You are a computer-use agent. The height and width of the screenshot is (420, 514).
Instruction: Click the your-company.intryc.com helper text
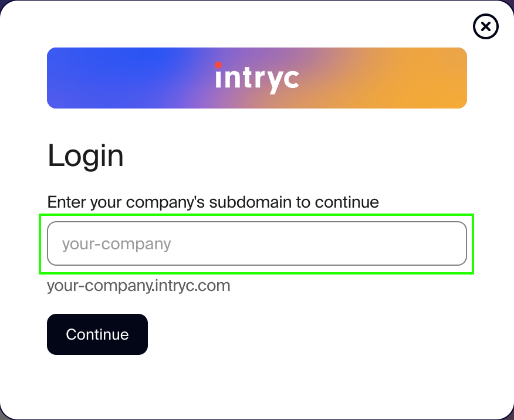pos(138,286)
